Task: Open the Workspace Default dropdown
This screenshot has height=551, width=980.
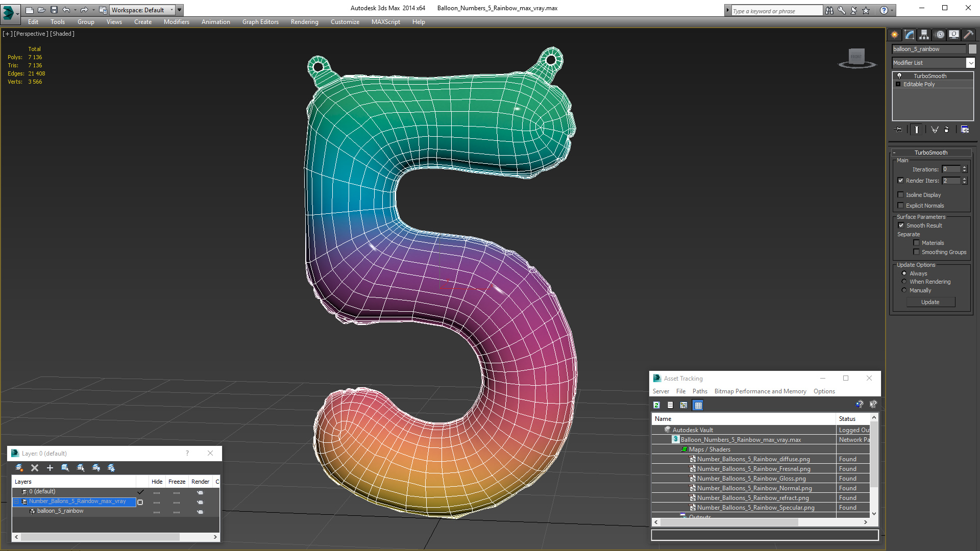Action: coord(142,10)
